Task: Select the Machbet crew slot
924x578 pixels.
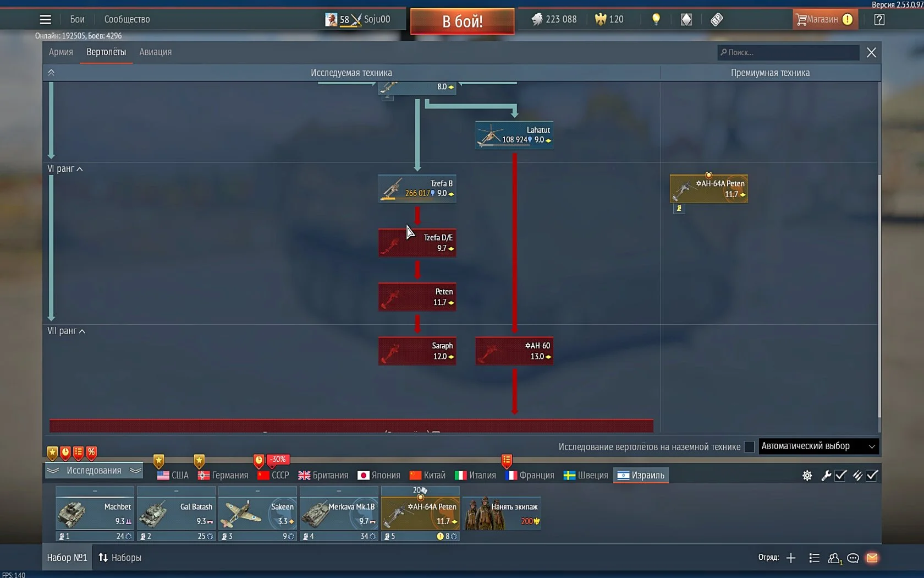Action: click(x=95, y=514)
